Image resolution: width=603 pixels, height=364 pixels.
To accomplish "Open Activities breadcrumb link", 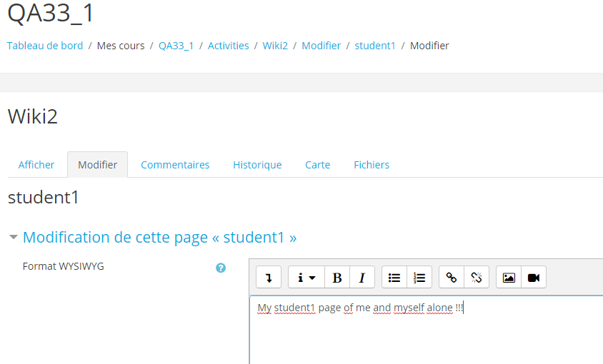I will (229, 46).
